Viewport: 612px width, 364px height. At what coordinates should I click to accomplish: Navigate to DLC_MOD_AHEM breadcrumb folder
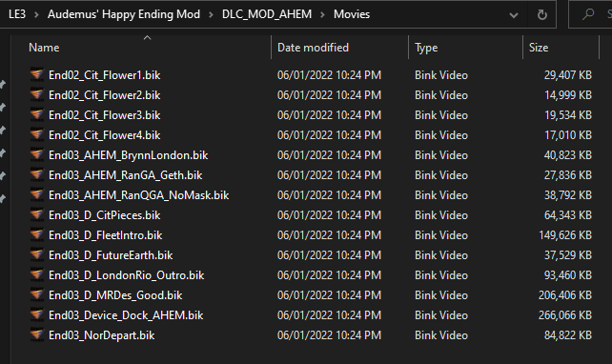pos(267,14)
